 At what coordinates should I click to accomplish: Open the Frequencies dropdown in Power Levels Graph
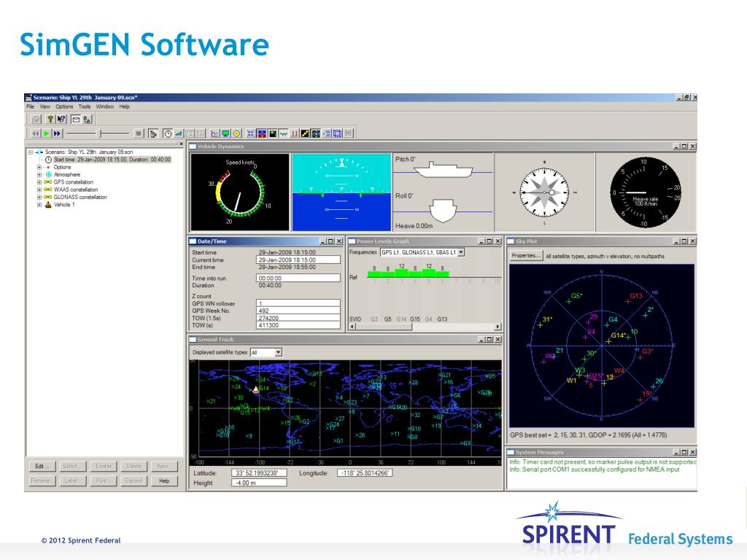461,252
